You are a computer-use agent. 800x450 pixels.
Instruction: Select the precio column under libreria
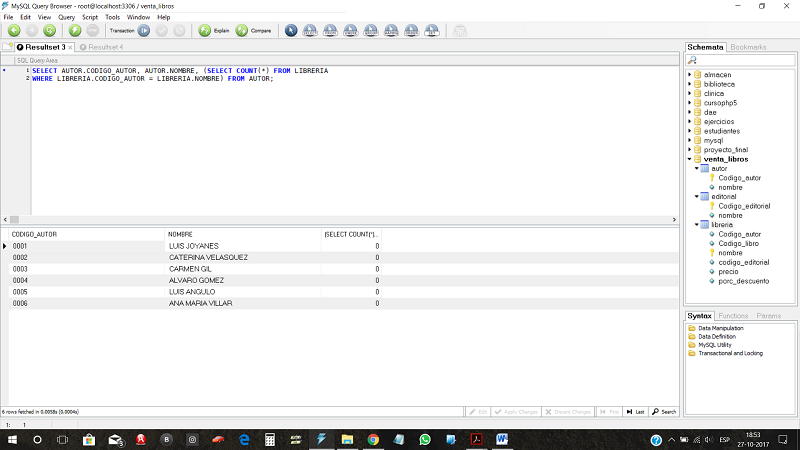pos(728,271)
